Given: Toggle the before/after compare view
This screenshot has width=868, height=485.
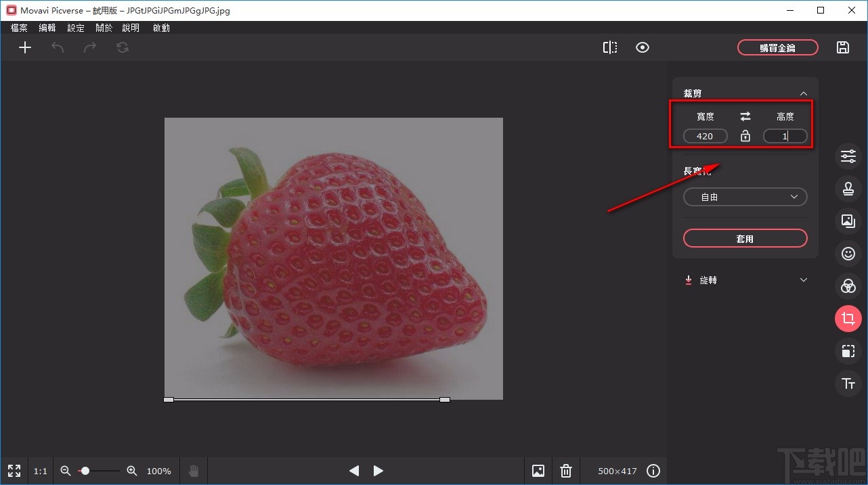Looking at the screenshot, I should pos(610,47).
